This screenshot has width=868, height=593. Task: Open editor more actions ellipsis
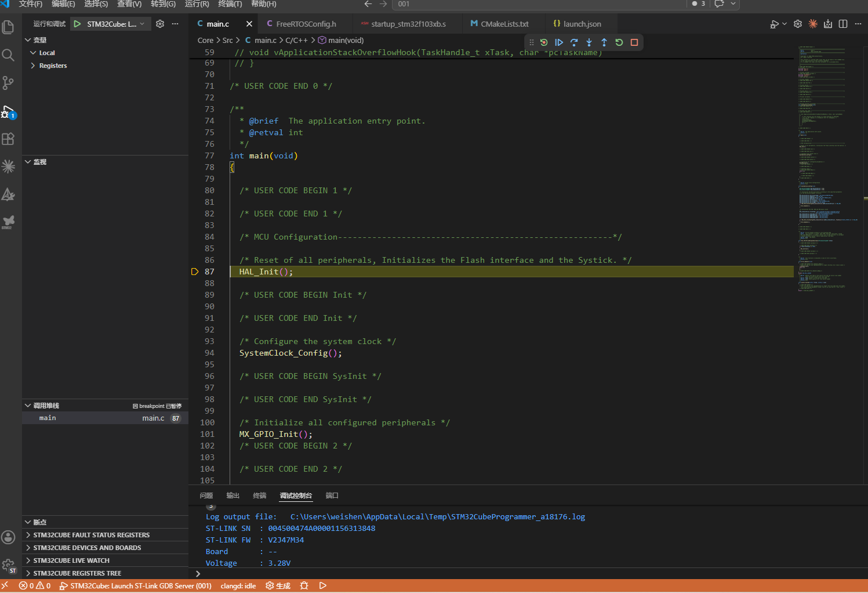click(858, 24)
